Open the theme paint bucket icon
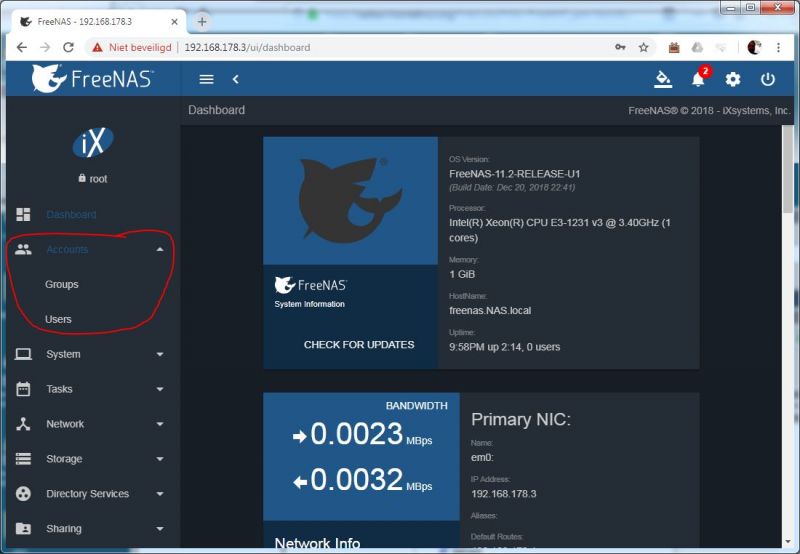Screen dimensions: 800x554 [663, 79]
